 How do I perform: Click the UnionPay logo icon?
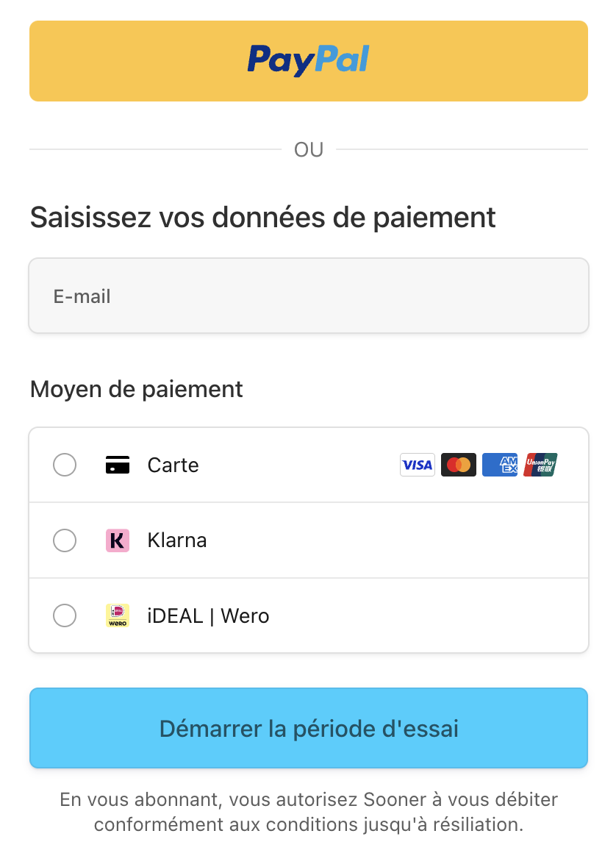(x=540, y=465)
